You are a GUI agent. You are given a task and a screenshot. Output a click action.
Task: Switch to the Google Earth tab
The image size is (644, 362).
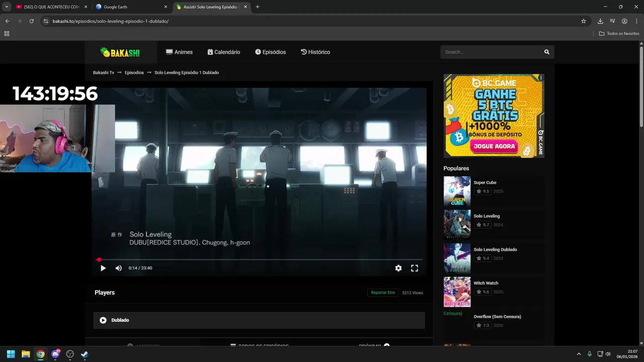click(x=131, y=7)
